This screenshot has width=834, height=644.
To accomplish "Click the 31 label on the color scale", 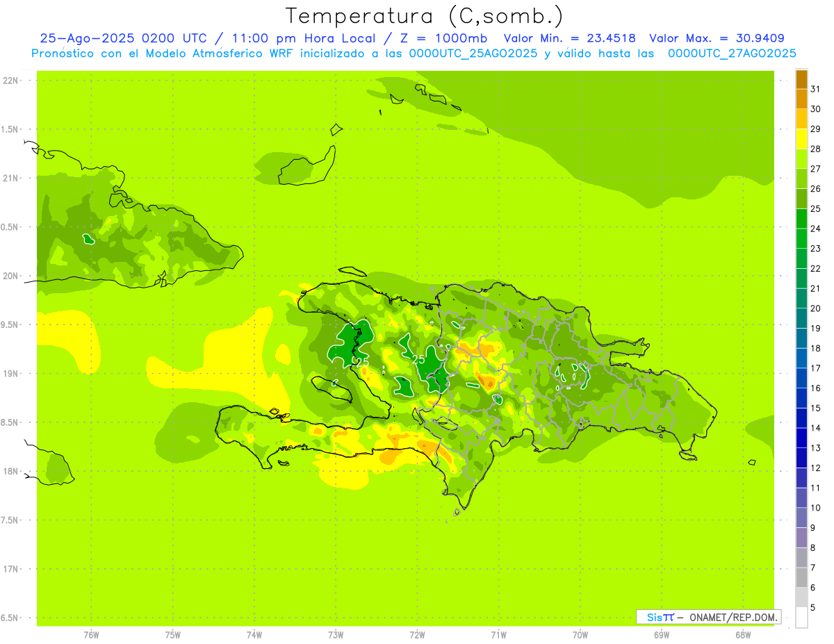I will point(815,89).
